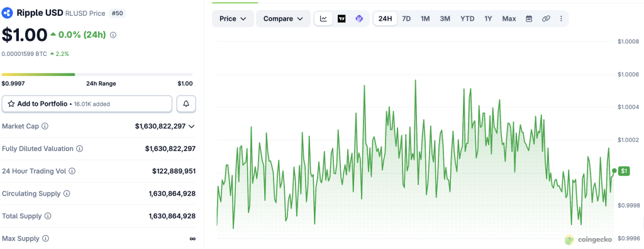Click the green $1 current price marker
This screenshot has width=644, height=249.
tap(623, 171)
